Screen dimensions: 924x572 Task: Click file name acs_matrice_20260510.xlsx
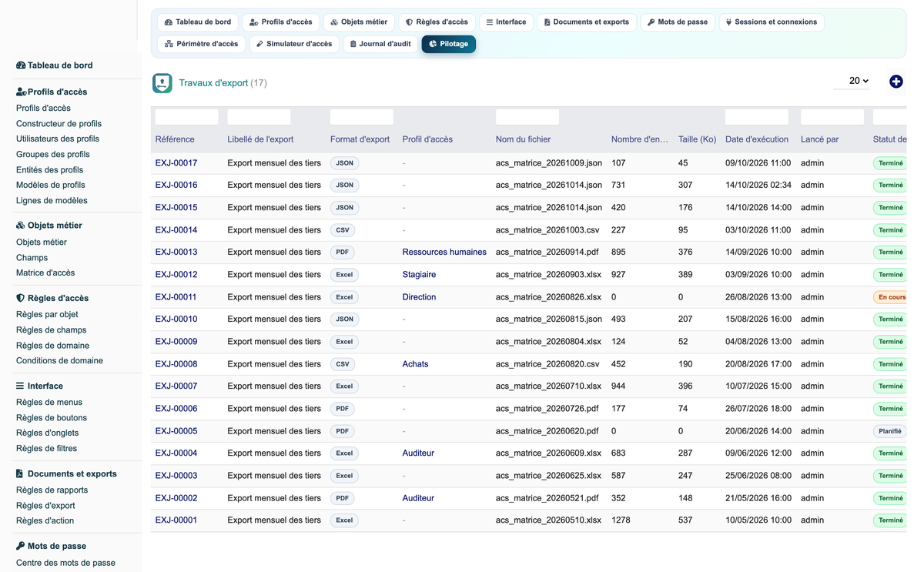click(548, 520)
